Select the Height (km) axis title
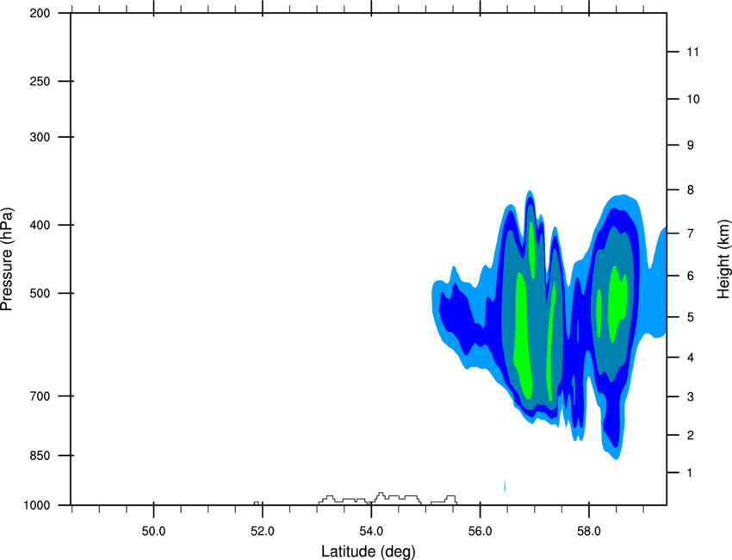Image resolution: width=732 pixels, height=560 pixels. tap(723, 258)
